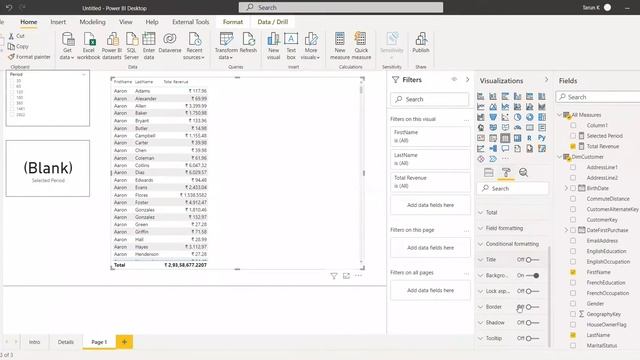640x360 pixels.
Task: Check the EmailAddress field
Action: tap(573, 240)
